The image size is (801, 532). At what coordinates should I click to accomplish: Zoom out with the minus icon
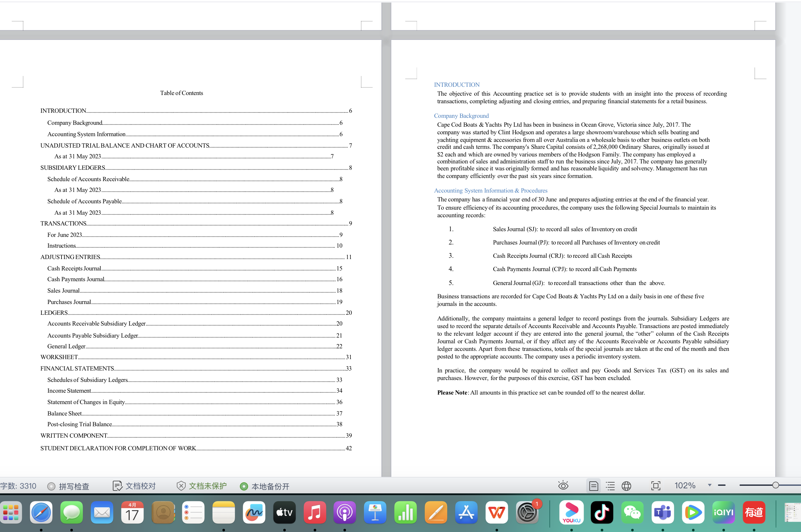(x=721, y=485)
